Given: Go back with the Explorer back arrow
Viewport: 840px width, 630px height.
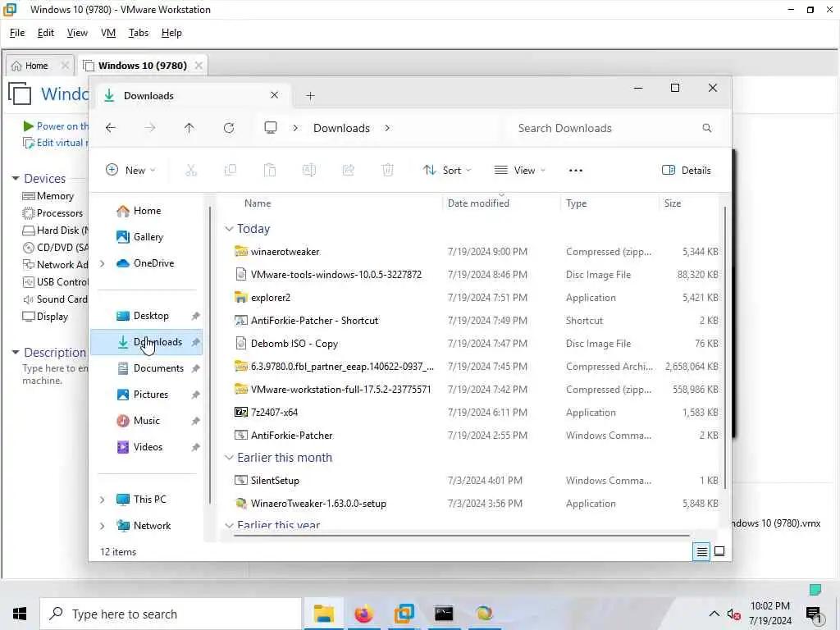Looking at the screenshot, I should pyautogui.click(x=111, y=128).
